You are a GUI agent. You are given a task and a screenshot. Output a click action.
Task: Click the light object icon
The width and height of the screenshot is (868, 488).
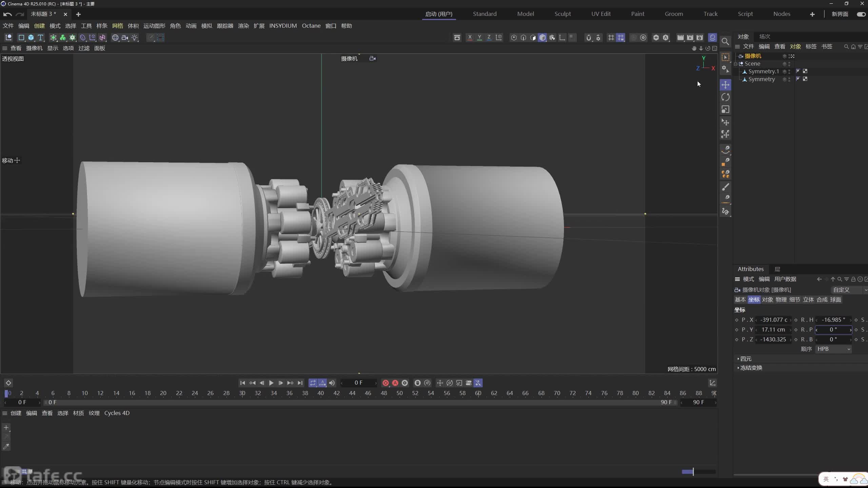point(135,38)
